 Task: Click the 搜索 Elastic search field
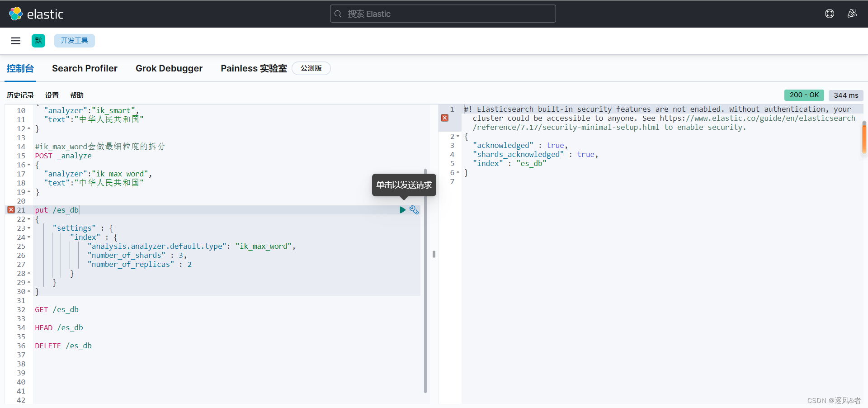443,14
